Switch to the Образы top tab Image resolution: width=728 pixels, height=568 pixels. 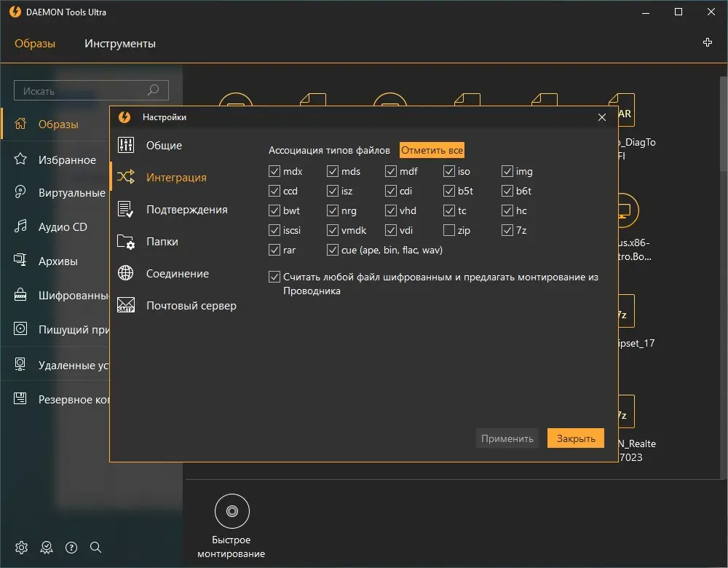[x=35, y=44]
